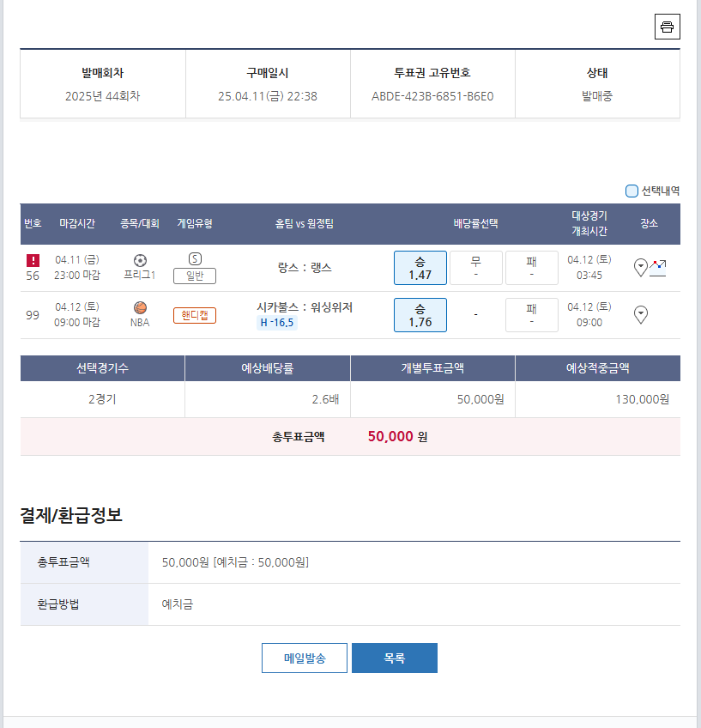Click the 일반 game type badge
The height and width of the screenshot is (728, 701).
(x=195, y=276)
